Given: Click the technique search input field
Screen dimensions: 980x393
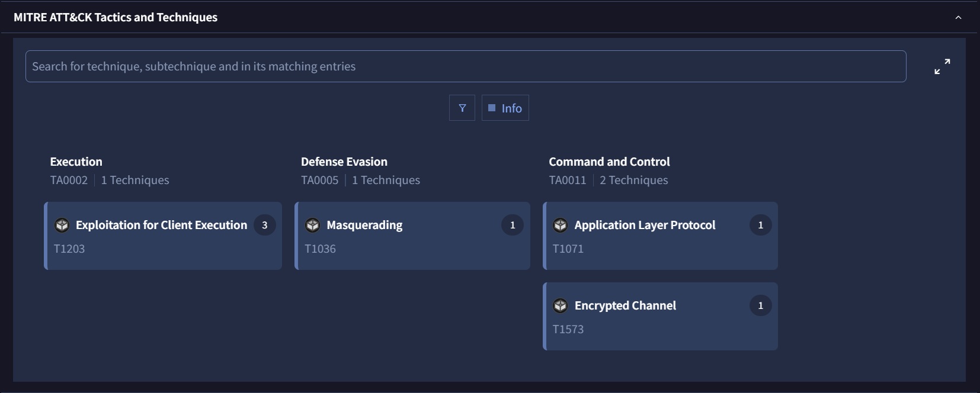Looking at the screenshot, I should [466, 66].
